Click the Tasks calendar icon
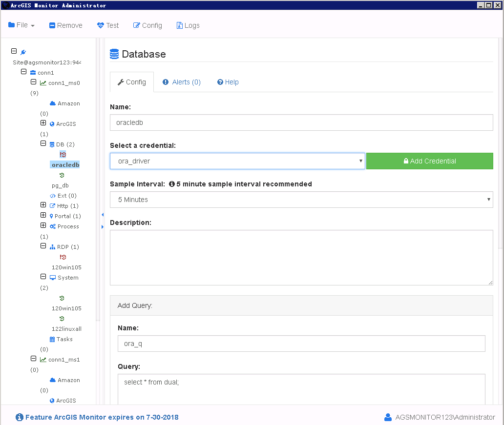Image resolution: width=504 pixels, height=425 pixels. [x=52, y=339]
